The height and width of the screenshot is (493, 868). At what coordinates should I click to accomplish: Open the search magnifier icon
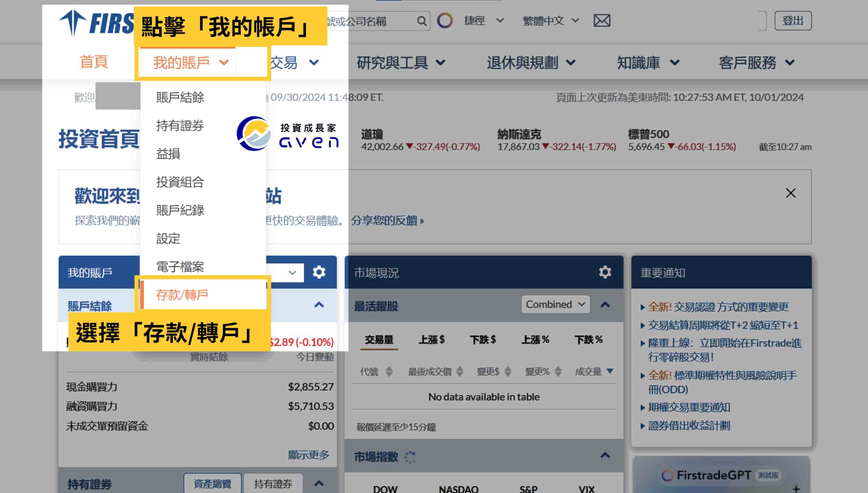click(422, 21)
